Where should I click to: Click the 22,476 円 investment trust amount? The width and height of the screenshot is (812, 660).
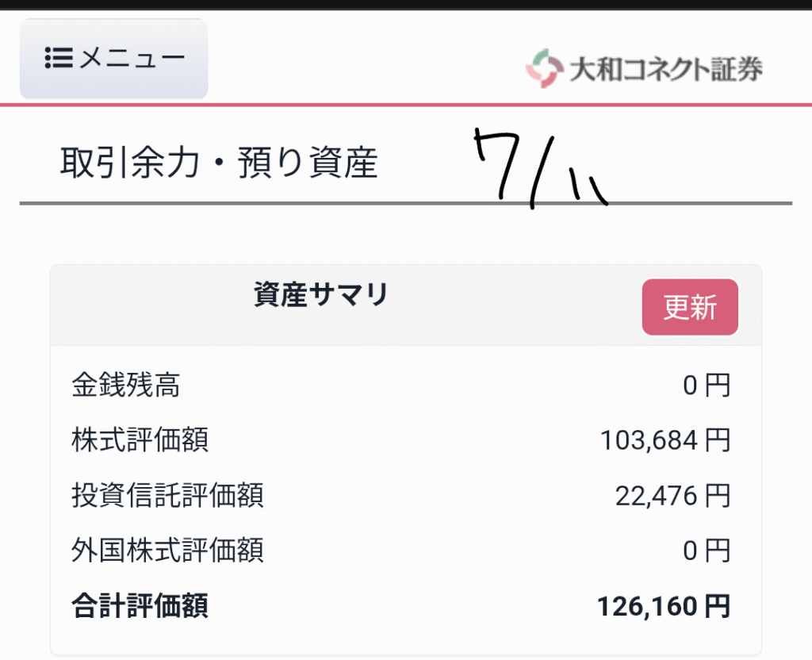(672, 496)
